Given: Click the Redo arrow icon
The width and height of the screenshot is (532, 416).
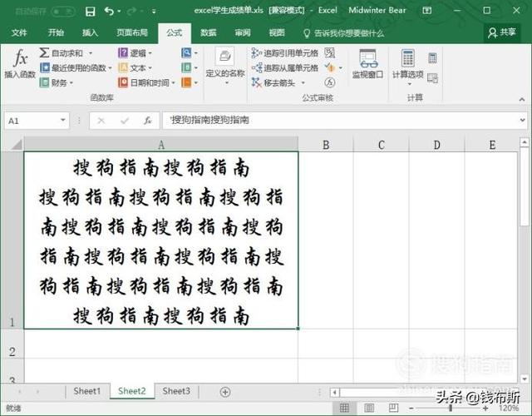Looking at the screenshot, I should [x=131, y=12].
